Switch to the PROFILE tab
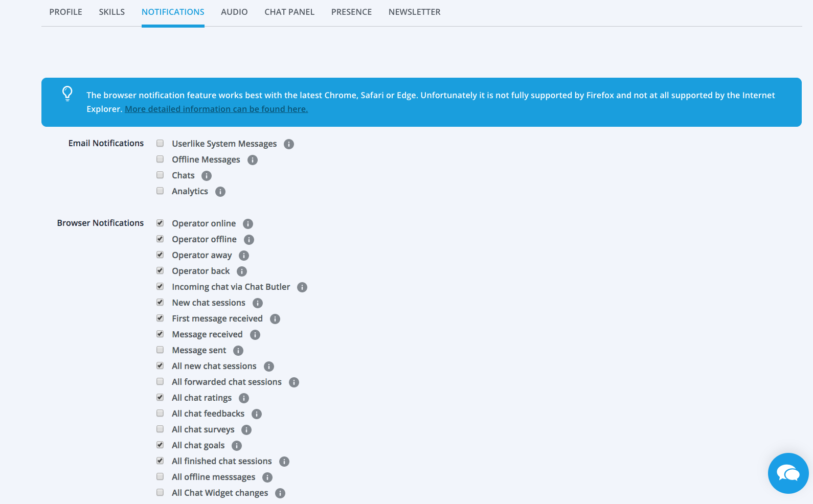 pyautogui.click(x=66, y=12)
